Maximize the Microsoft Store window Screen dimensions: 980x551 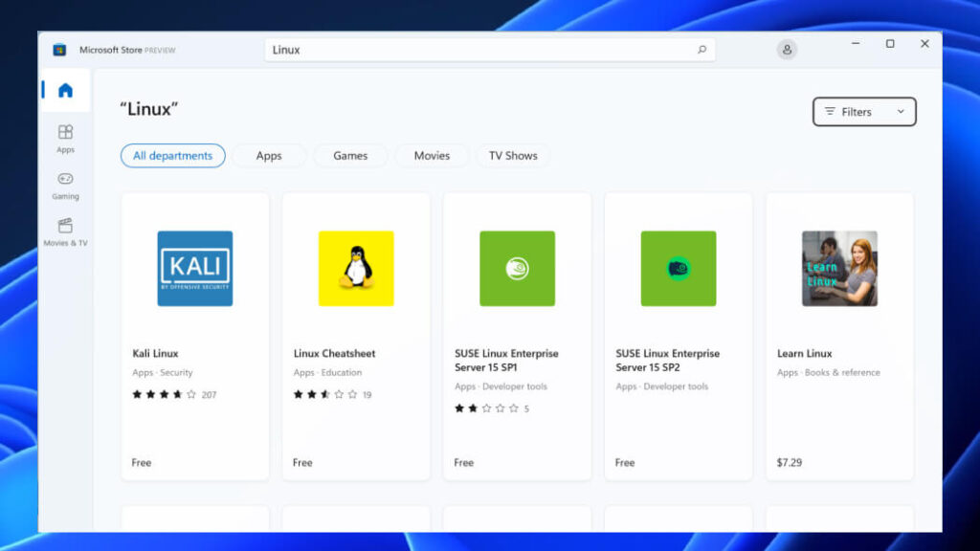[x=890, y=44]
